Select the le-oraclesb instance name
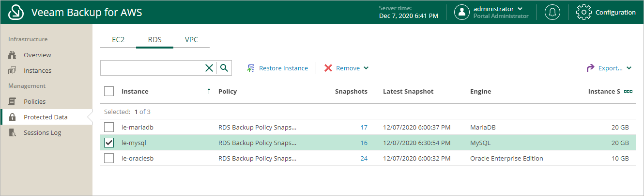The image size is (644, 196). (x=138, y=159)
